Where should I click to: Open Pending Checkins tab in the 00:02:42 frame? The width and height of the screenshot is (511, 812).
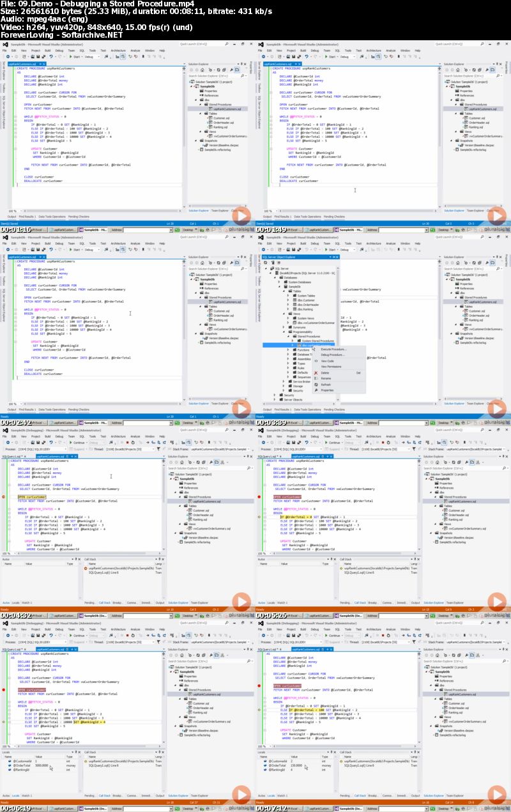pyautogui.click(x=79, y=410)
